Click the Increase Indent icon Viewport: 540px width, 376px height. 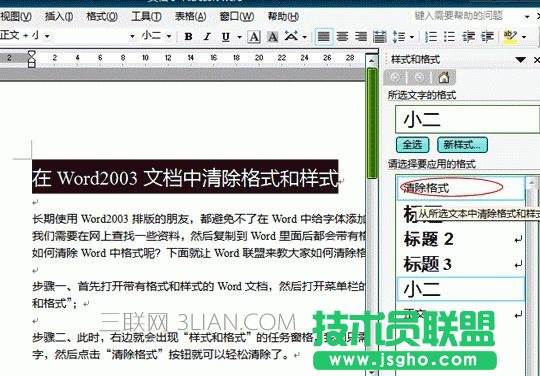point(487,36)
